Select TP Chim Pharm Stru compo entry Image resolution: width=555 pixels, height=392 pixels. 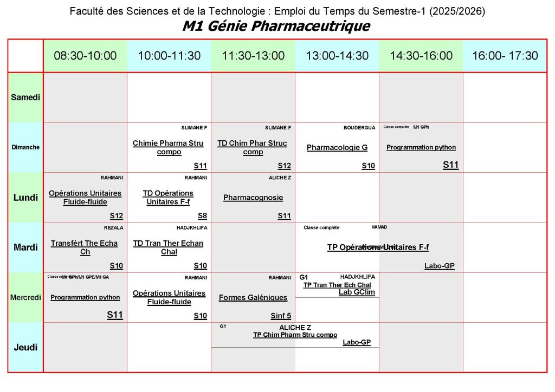295,335
